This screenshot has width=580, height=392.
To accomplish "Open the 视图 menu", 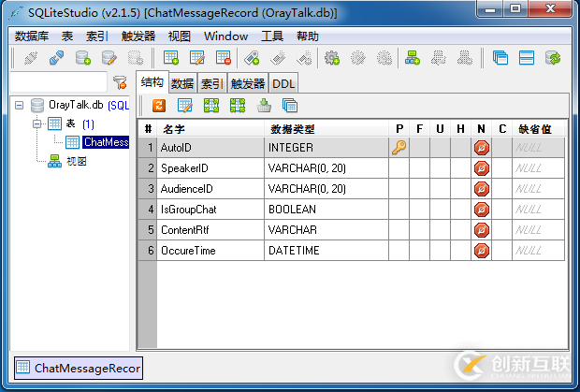I will pos(180,36).
